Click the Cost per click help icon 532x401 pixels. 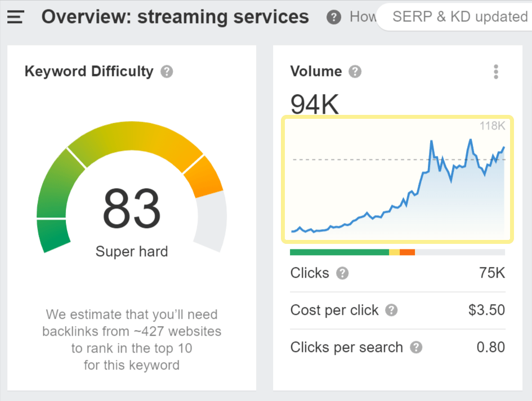(391, 310)
